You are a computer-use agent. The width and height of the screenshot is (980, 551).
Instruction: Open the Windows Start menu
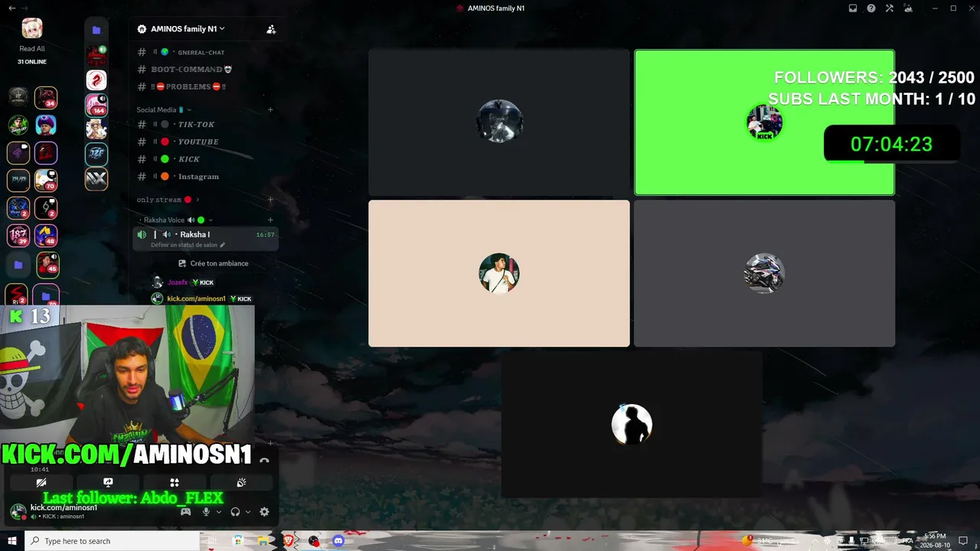coord(12,541)
